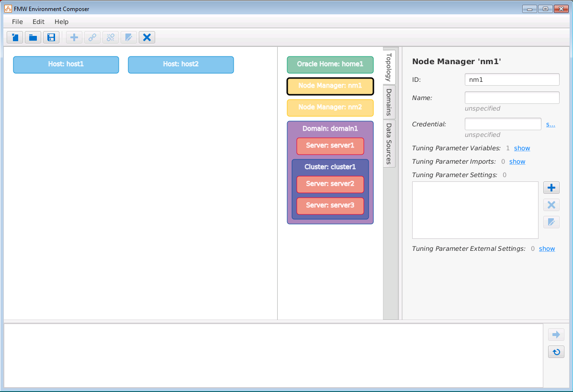Select Server: server2 block
The width and height of the screenshot is (573, 392).
point(330,184)
